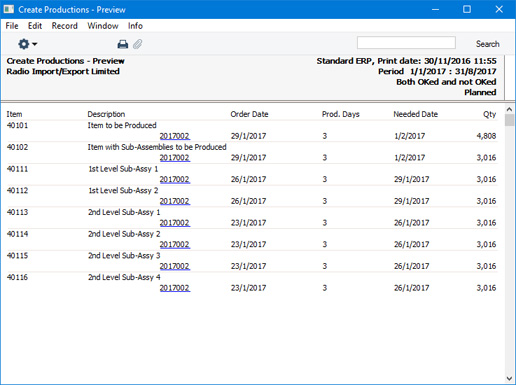This screenshot has height=385, width=516.
Task: Click the scrollbar down arrow
Action: pyautogui.click(x=509, y=378)
